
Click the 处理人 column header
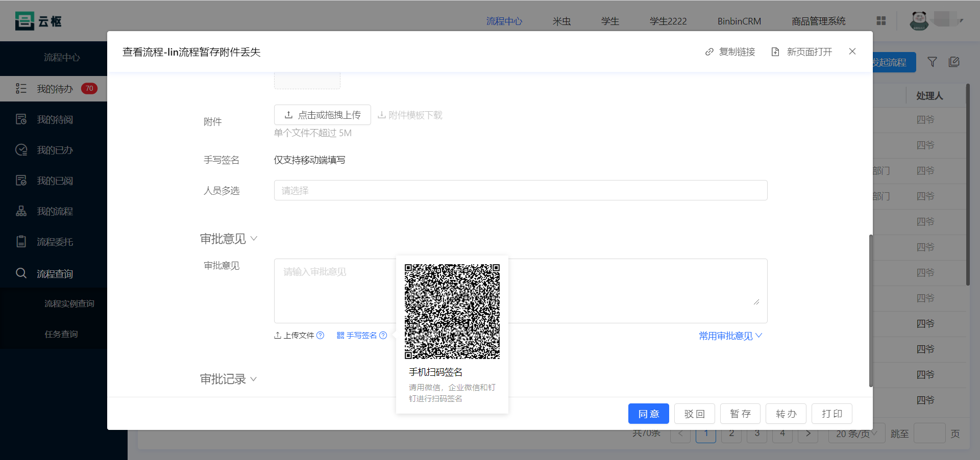coord(929,96)
